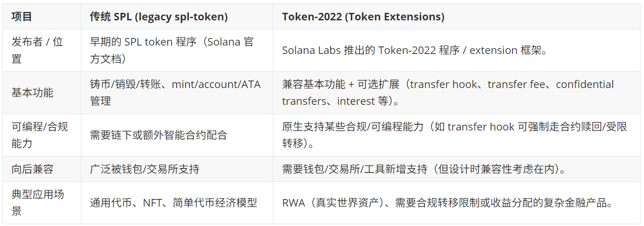
Task: Select the 可编程/合规能力 row label
Action: pyautogui.click(x=39, y=135)
